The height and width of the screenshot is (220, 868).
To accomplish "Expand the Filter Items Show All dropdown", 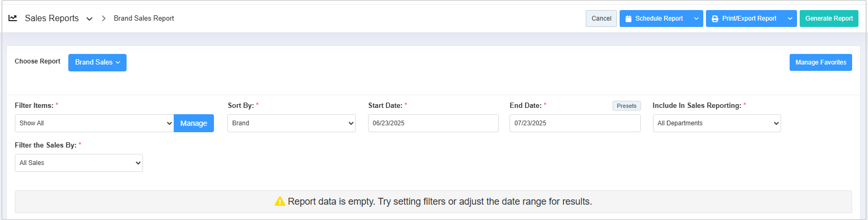I will (x=94, y=123).
